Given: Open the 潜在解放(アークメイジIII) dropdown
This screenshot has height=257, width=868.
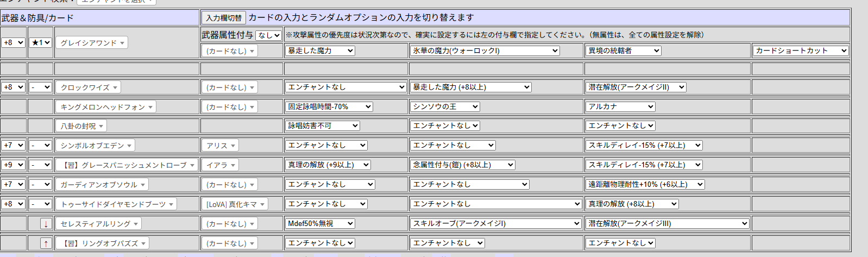Looking at the screenshot, I should coord(667,223).
